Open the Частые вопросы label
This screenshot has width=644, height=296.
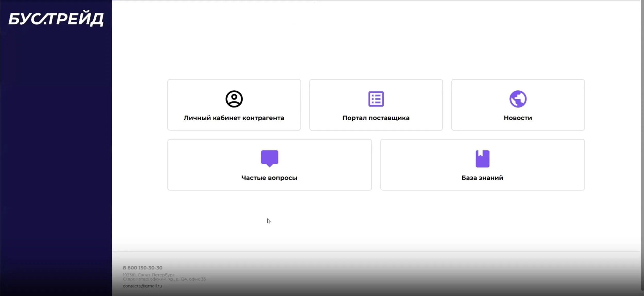269,178
